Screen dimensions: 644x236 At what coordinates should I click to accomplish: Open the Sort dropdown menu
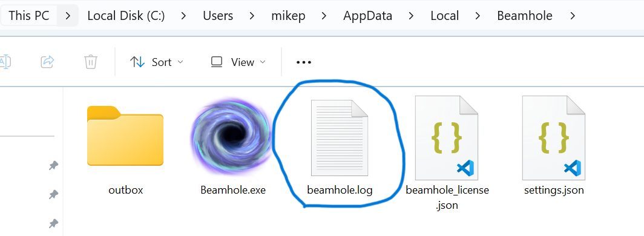tap(157, 62)
